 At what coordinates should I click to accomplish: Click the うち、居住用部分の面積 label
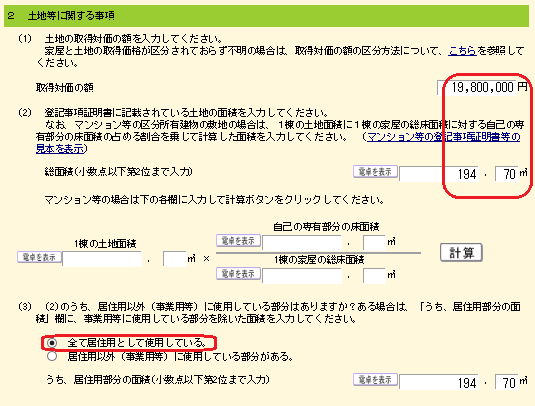(x=158, y=379)
